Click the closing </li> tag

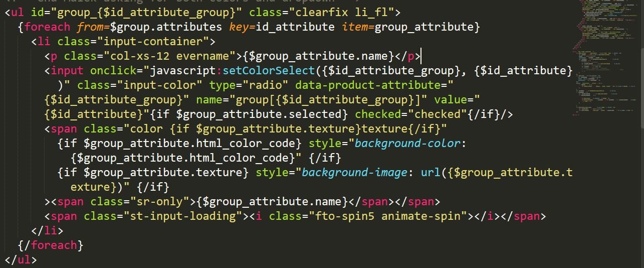coord(47,231)
